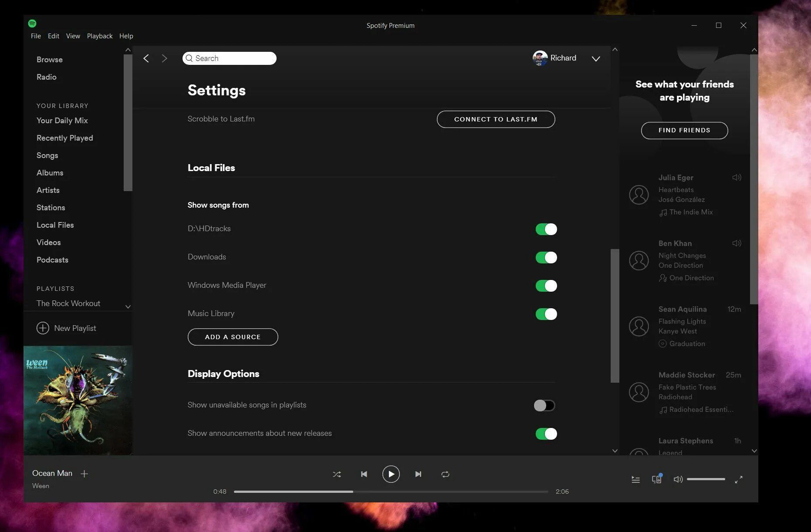
Task: Open the Playback menu
Action: click(100, 36)
